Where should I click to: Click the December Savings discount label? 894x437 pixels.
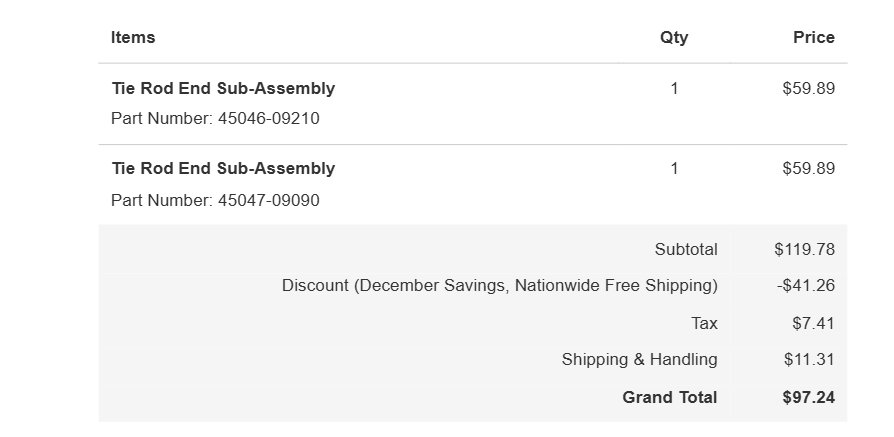click(499, 285)
